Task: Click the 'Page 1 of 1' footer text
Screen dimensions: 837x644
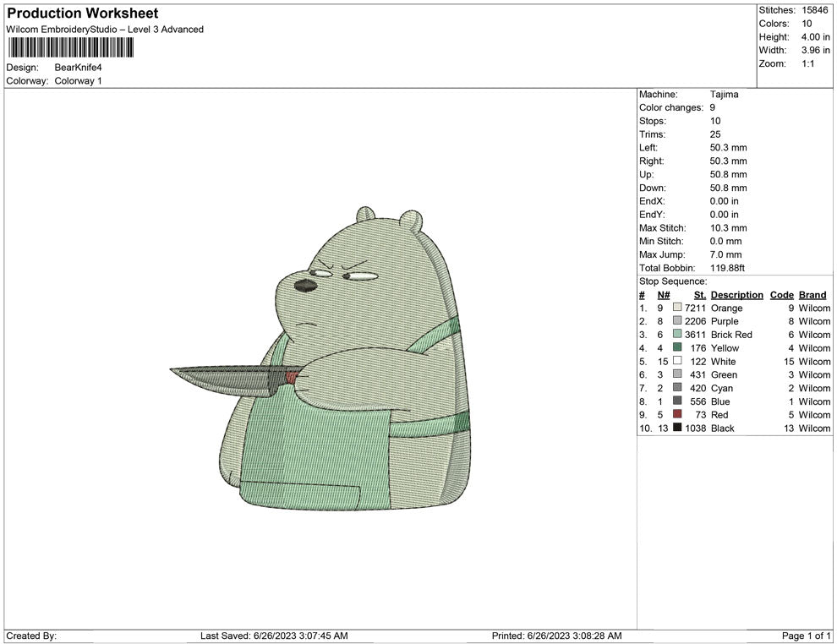Action: [806, 636]
